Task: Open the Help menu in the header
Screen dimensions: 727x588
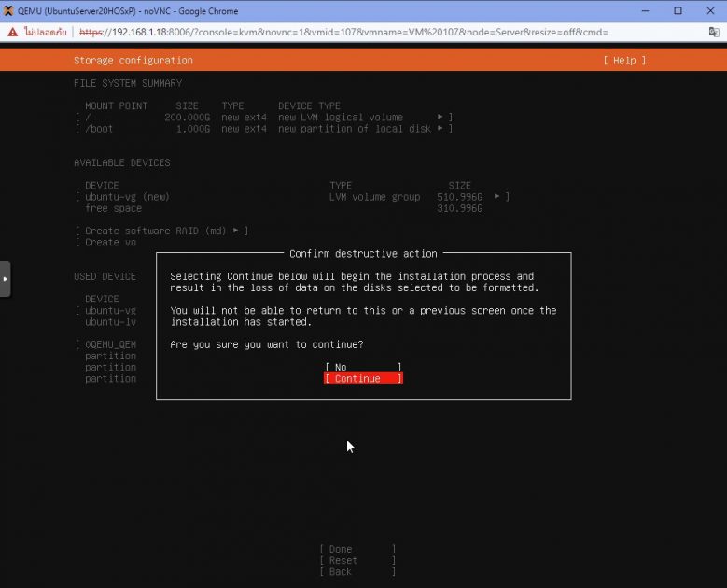Action: tap(624, 61)
